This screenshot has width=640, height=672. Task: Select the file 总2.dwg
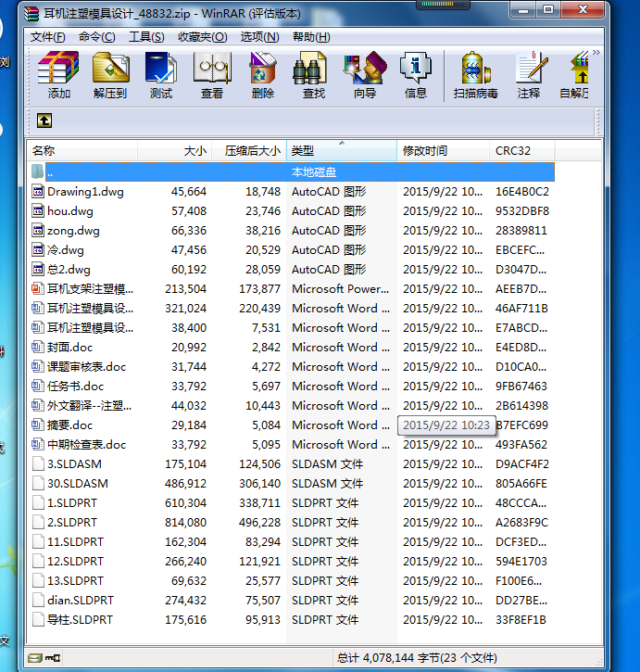click(69, 270)
